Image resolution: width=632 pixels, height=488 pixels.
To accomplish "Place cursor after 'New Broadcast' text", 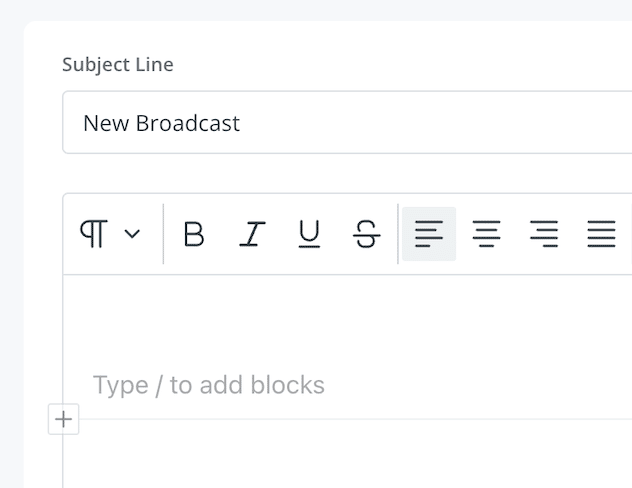I will [242, 123].
